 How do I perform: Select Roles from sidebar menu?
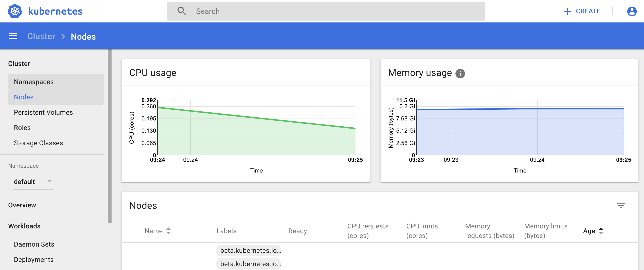click(23, 127)
